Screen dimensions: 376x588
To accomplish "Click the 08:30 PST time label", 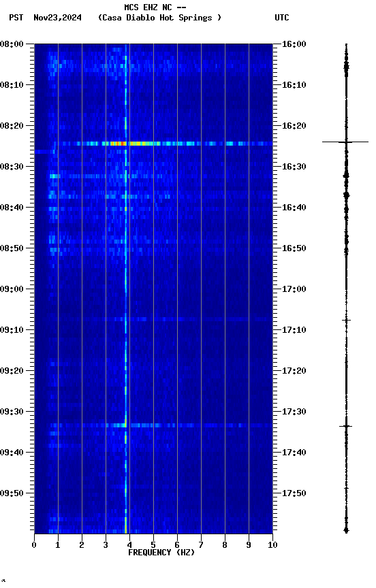I will point(12,167).
